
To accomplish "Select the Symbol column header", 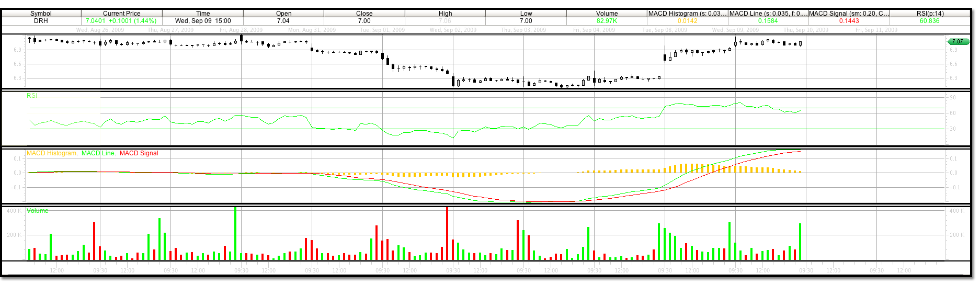I will tap(41, 14).
